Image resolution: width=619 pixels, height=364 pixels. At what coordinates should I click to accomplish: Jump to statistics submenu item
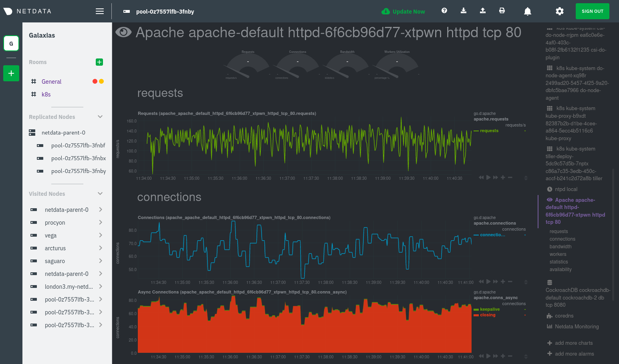coord(559,262)
